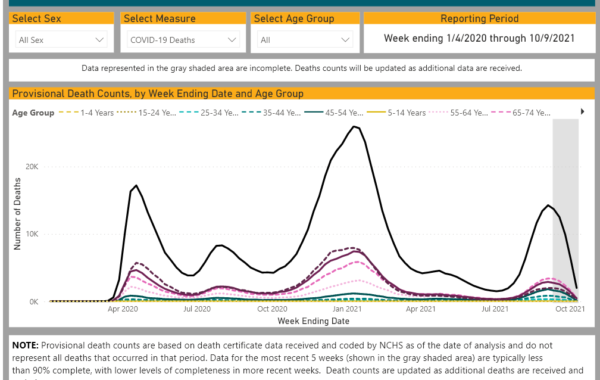600x380 pixels.
Task: Click the Apr 2020 axis label
Action: pos(122,309)
